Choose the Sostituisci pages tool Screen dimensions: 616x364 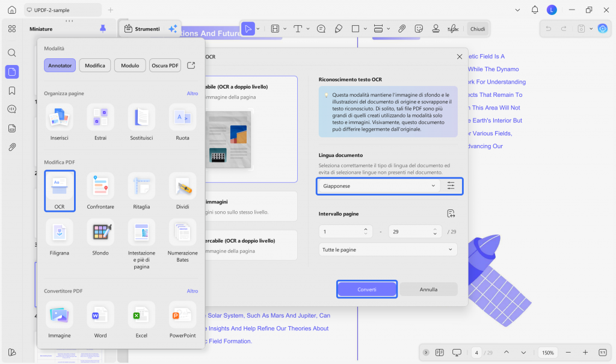tap(141, 122)
